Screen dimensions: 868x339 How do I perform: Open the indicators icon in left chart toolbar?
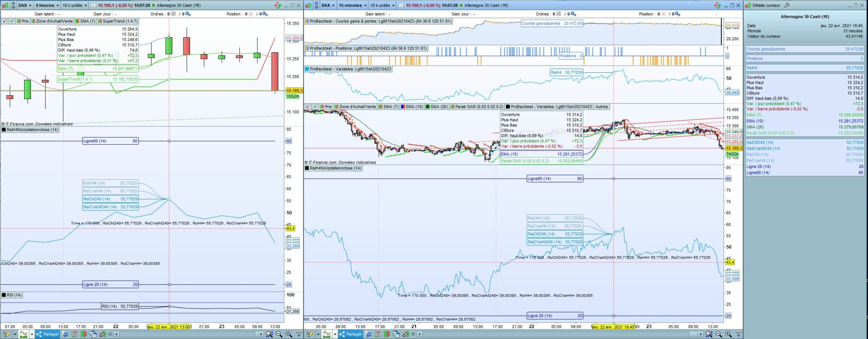24,334
